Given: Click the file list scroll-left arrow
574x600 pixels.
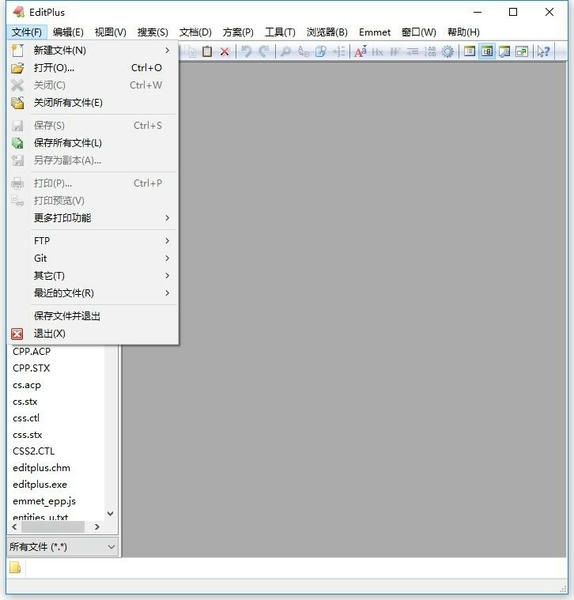Looking at the screenshot, I should (x=15, y=527).
